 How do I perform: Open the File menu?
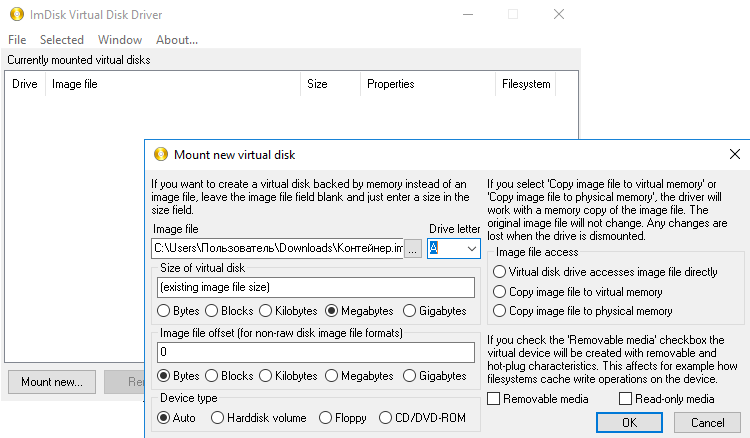[17, 40]
